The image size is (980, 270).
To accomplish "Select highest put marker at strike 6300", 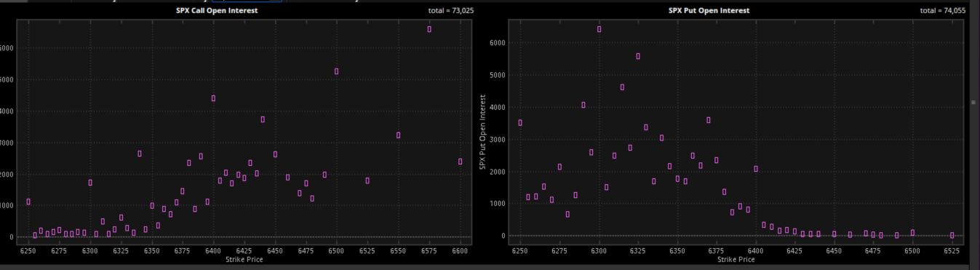I will coord(599,29).
